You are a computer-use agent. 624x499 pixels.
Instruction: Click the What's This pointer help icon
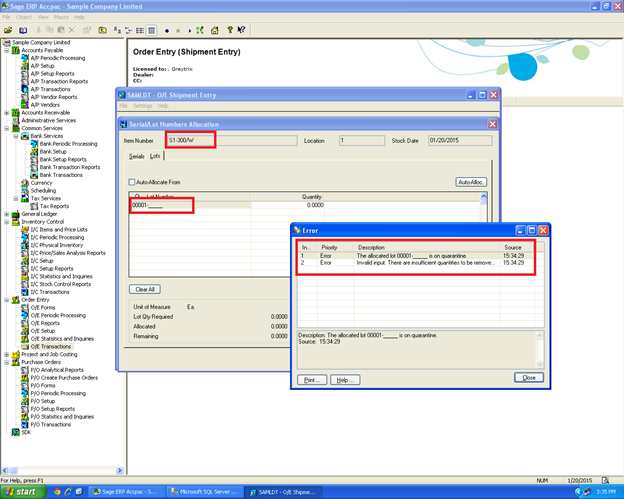pyautogui.click(x=241, y=30)
